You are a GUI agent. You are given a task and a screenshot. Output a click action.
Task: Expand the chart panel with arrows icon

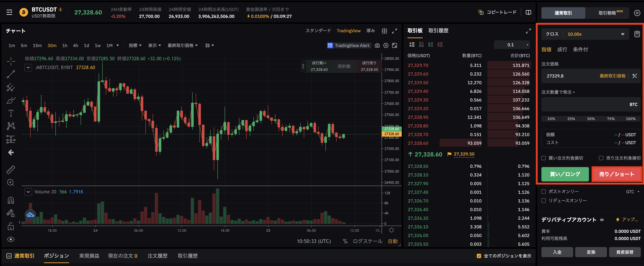point(395,31)
